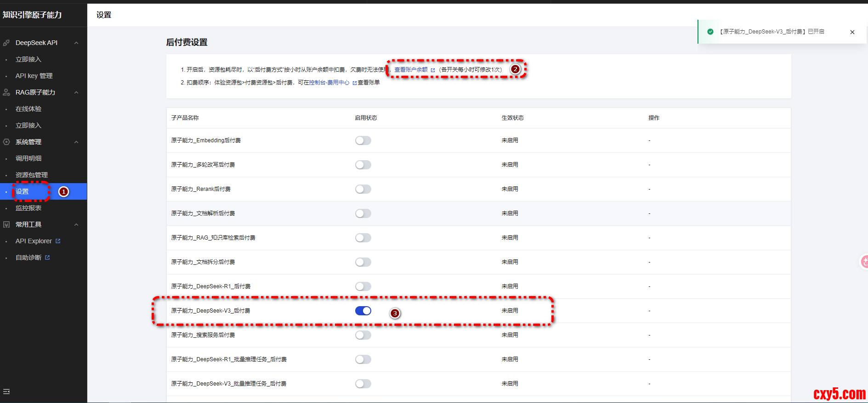Open 立即接入 under DeepSeek API

tap(28, 59)
